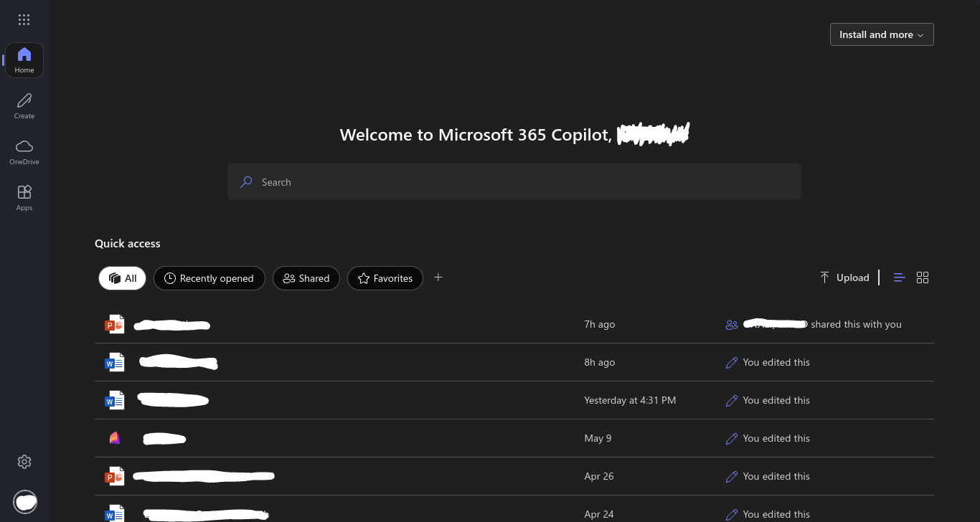Click the Word icon in the Yesterday 4:31 PM row
Viewport: 980px width, 522px height.
115,401
